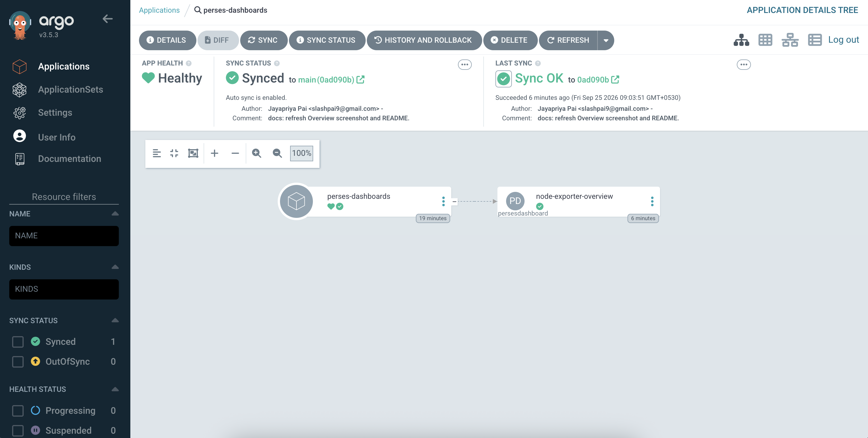This screenshot has height=438, width=868.
Task: Collapse the NAME filter section
Action: 115,214
